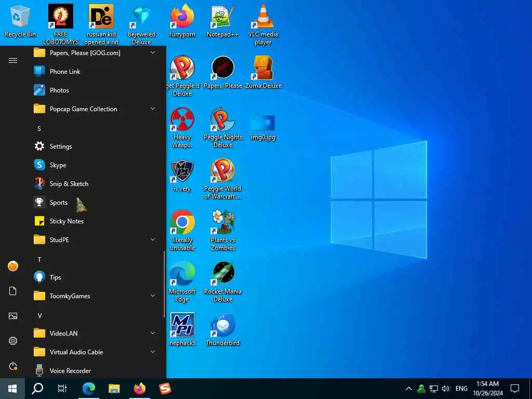Open the Tips app

95,277
